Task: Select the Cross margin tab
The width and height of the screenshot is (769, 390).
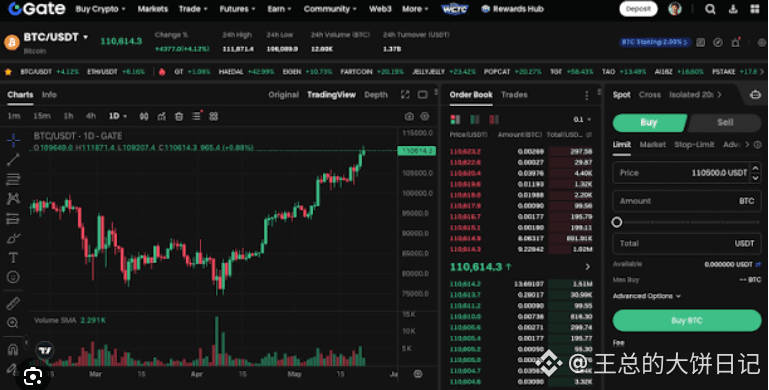Action: click(649, 95)
